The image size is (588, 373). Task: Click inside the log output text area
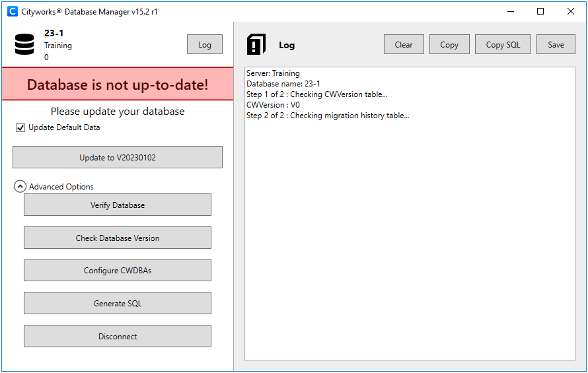click(410, 231)
